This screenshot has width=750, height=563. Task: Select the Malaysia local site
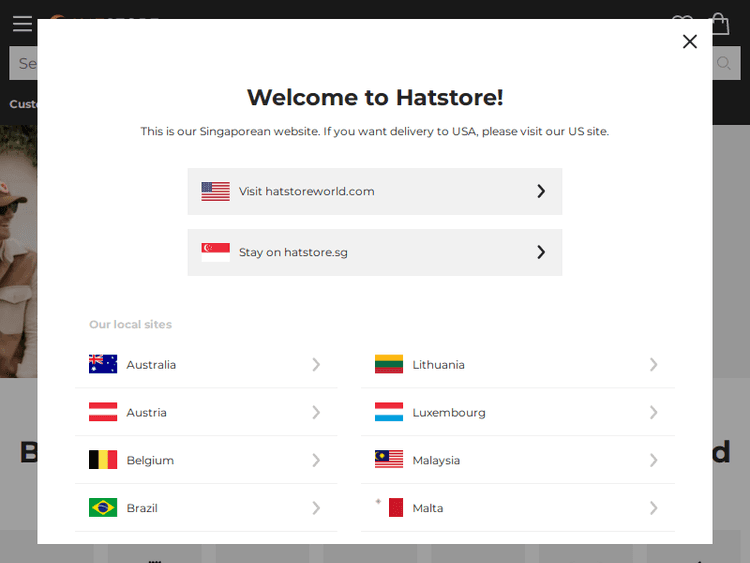518,460
